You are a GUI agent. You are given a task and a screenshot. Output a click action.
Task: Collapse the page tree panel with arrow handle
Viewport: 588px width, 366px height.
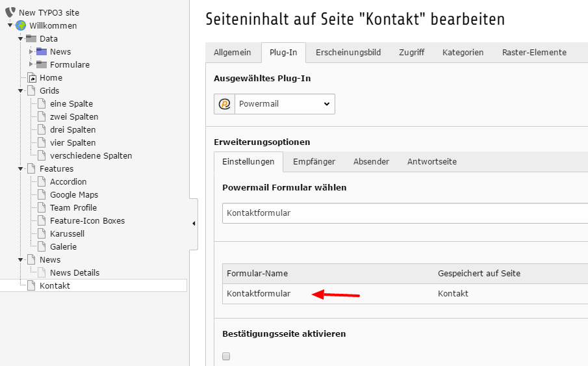click(x=194, y=224)
